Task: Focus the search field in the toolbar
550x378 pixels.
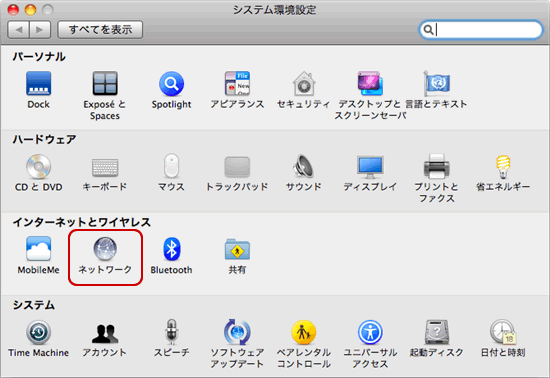Action: (x=481, y=30)
